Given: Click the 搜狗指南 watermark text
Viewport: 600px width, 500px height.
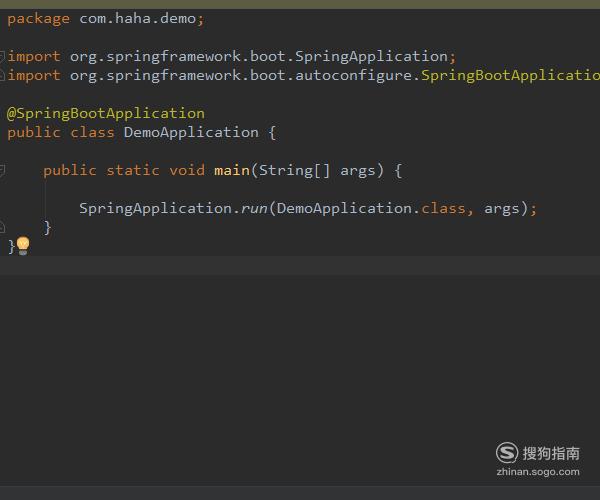Looking at the screenshot, I should [x=551, y=453].
